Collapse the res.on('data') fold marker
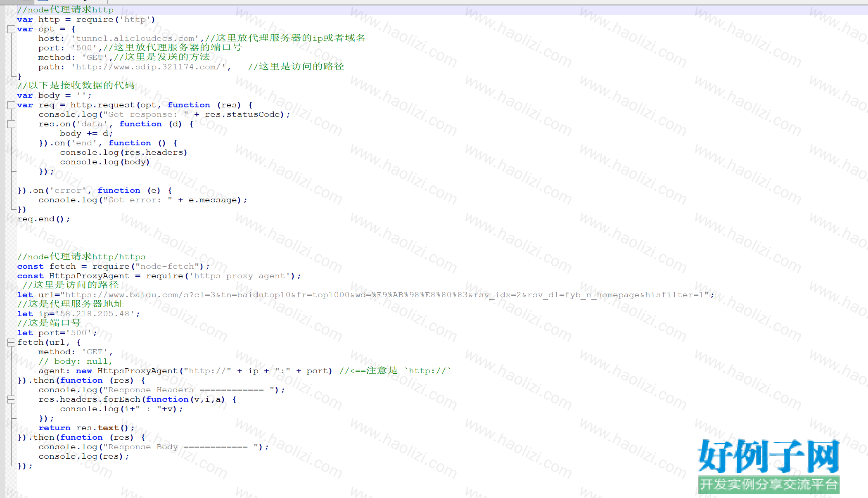 tap(12, 124)
